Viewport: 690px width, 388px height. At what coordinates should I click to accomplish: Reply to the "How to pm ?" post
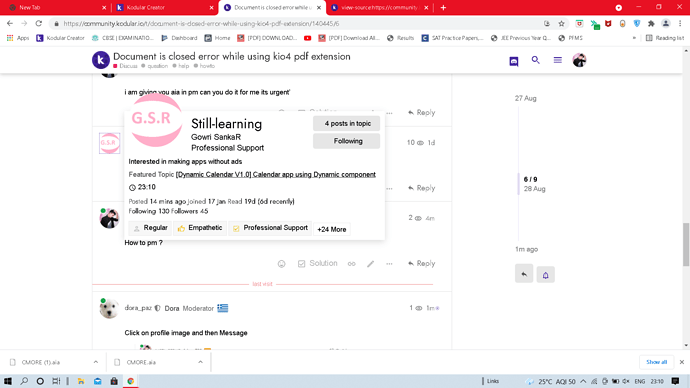click(x=421, y=264)
